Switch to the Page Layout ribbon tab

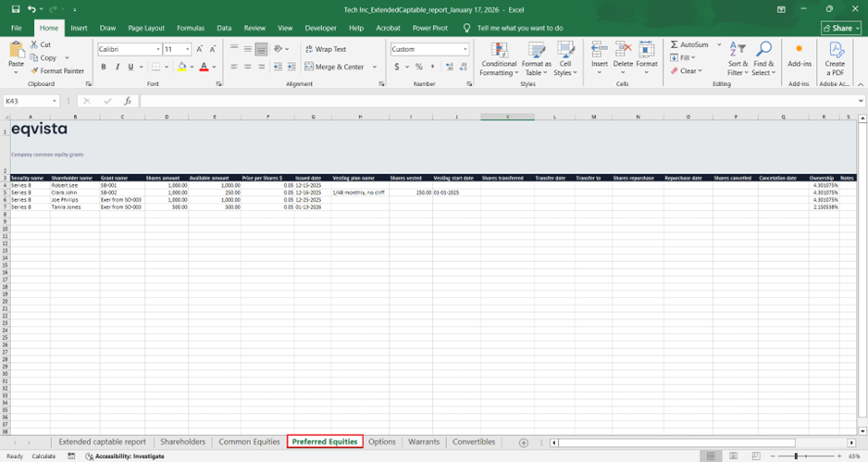[x=146, y=28]
